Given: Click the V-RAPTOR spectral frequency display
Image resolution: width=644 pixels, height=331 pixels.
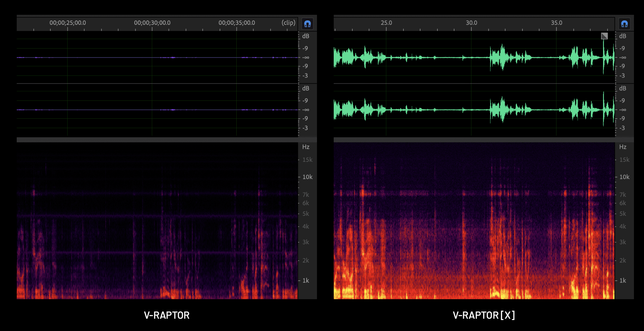Looking at the screenshot, I should point(157,221).
